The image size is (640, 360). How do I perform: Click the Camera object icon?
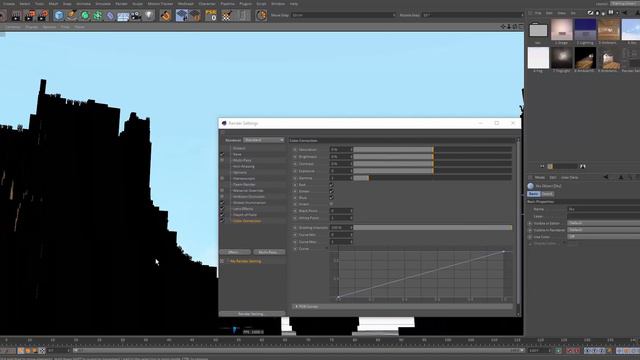tap(136, 16)
